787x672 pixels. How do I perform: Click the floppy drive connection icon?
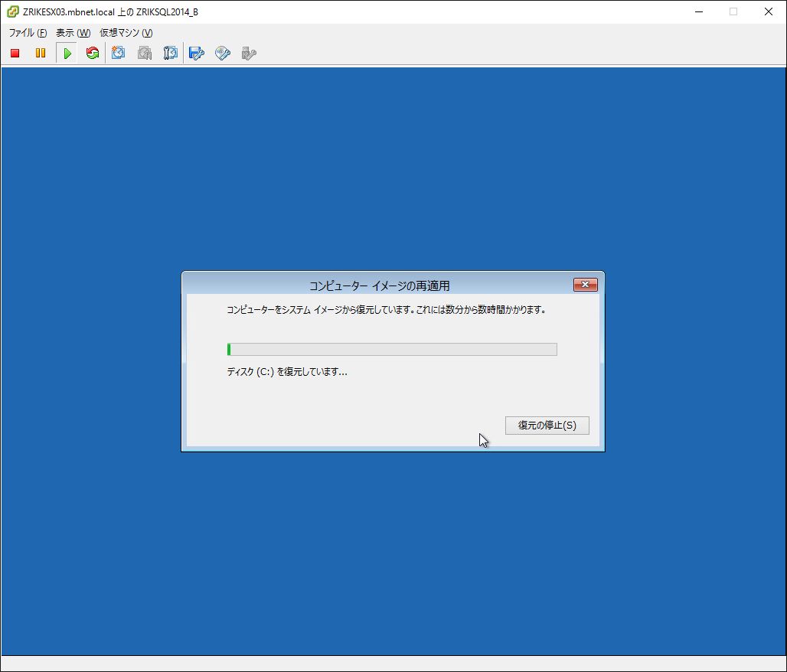click(x=197, y=53)
